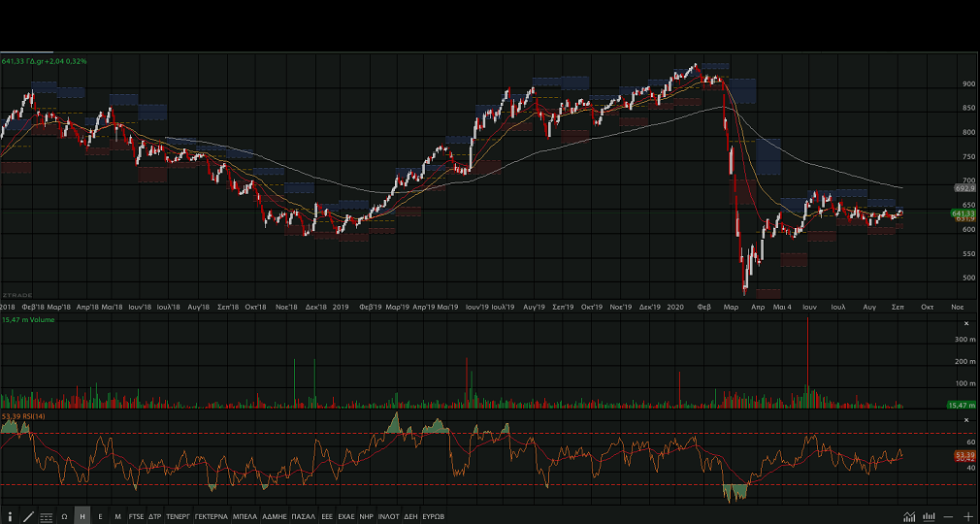Zoom in with the plus icon
This screenshot has height=524, width=980.
[x=967, y=516]
